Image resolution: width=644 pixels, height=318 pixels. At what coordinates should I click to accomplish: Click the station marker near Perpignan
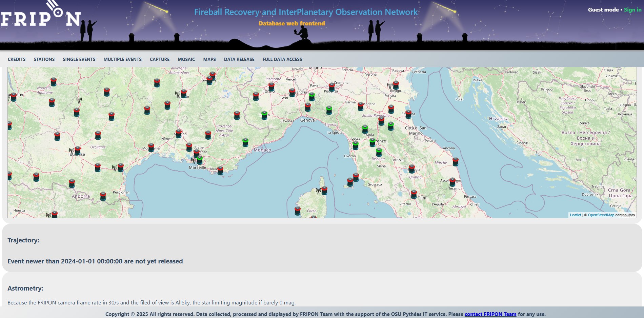click(103, 196)
